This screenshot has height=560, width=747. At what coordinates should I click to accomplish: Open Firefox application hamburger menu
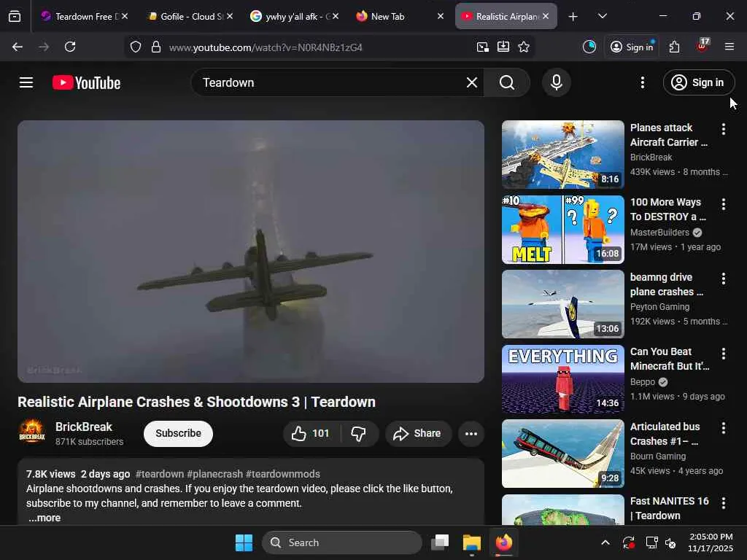pos(729,46)
